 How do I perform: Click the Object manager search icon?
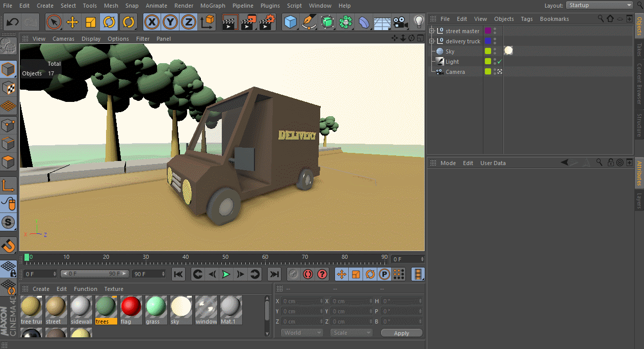[601, 19]
